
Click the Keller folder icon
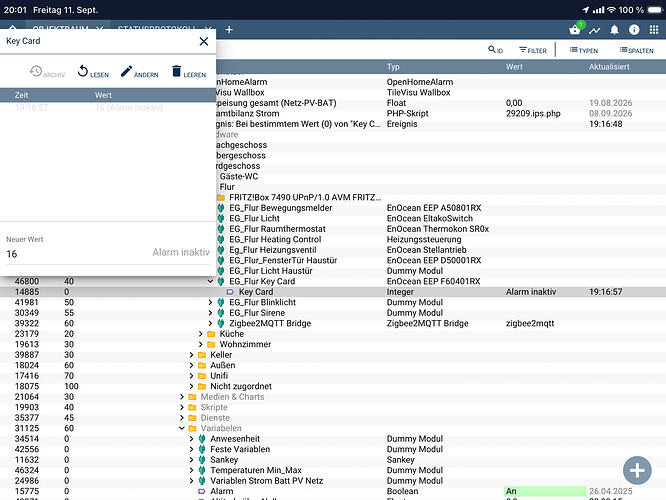202,355
